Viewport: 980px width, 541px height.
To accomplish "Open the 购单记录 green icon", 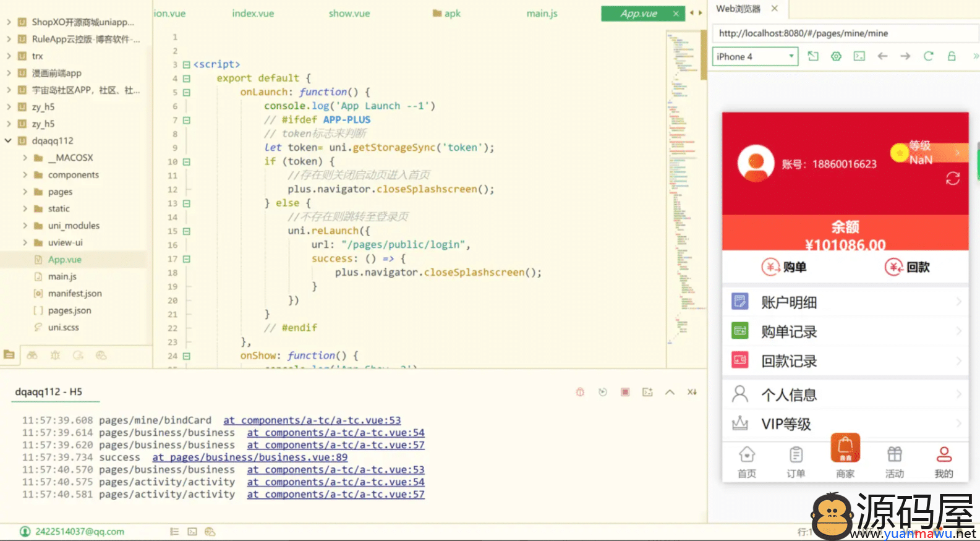I will 739,331.
